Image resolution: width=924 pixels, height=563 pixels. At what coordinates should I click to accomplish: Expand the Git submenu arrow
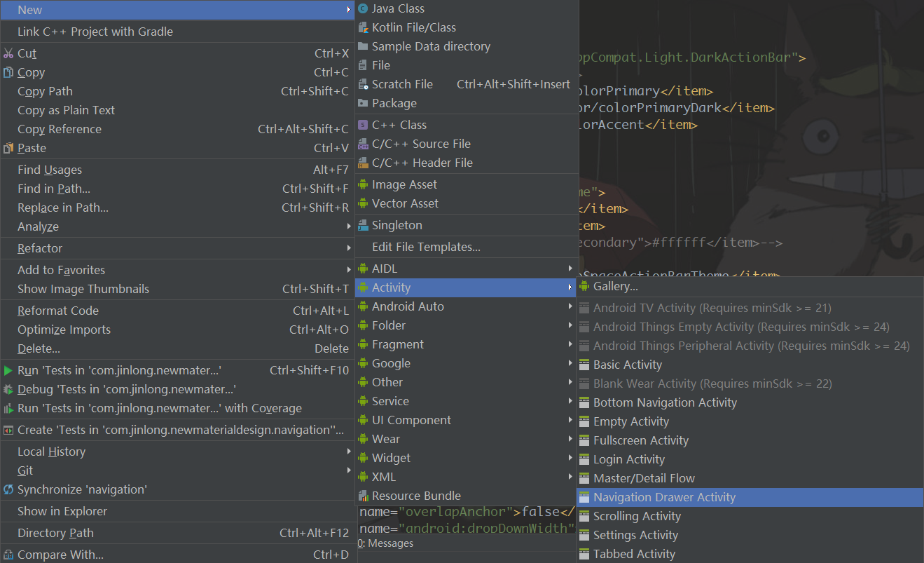pos(348,470)
